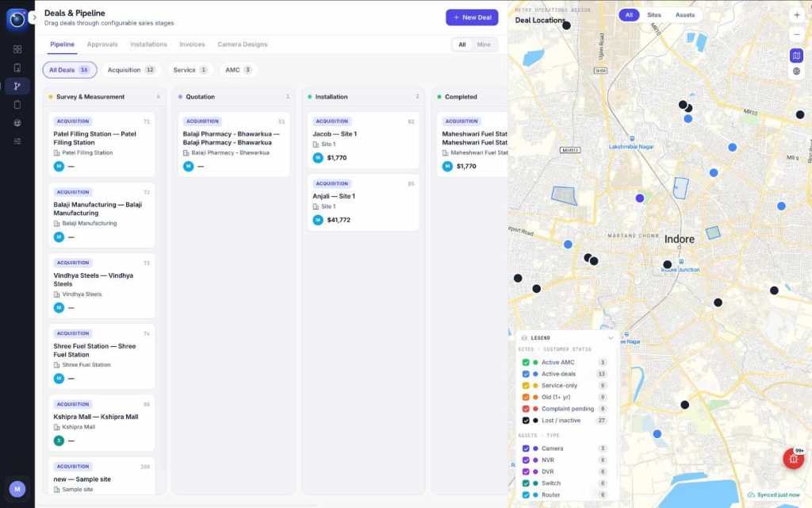Image resolution: width=812 pixels, height=508 pixels.
Task: Toggle the Old (1+ yr) checkbox
Action: (x=526, y=397)
